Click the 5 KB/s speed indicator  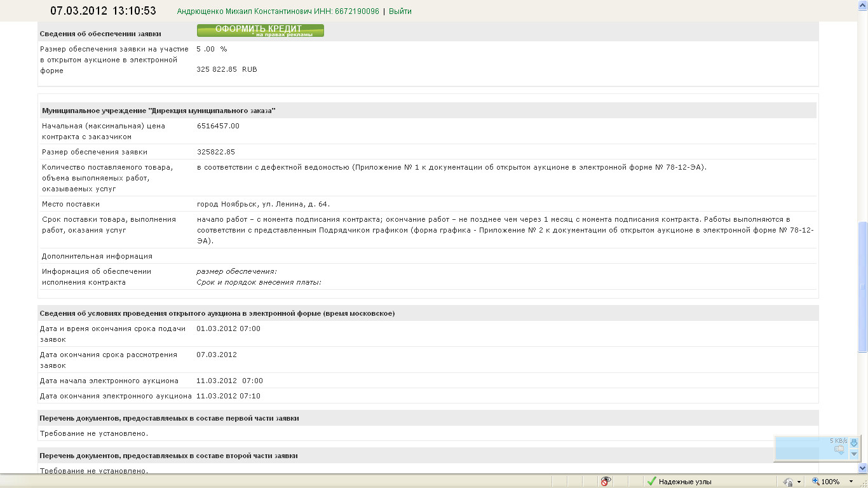838,440
